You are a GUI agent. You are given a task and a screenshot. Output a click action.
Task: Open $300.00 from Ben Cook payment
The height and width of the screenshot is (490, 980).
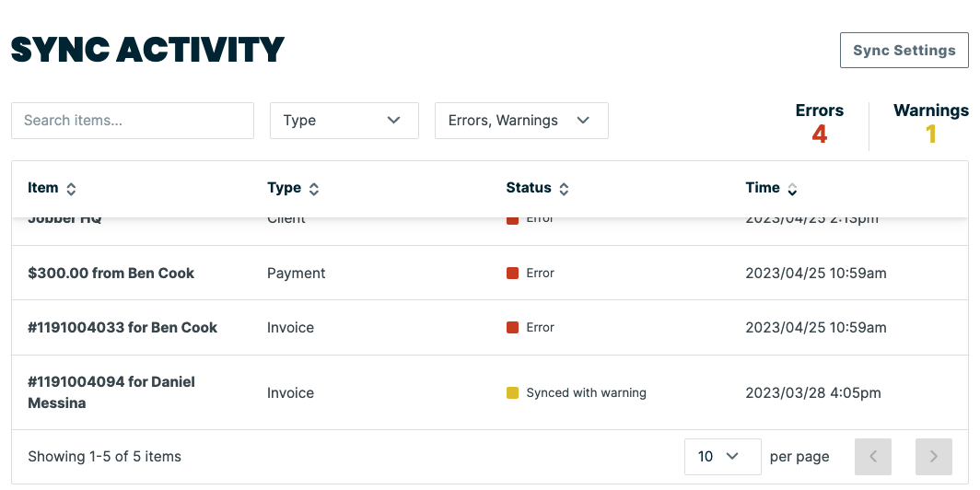[111, 274]
